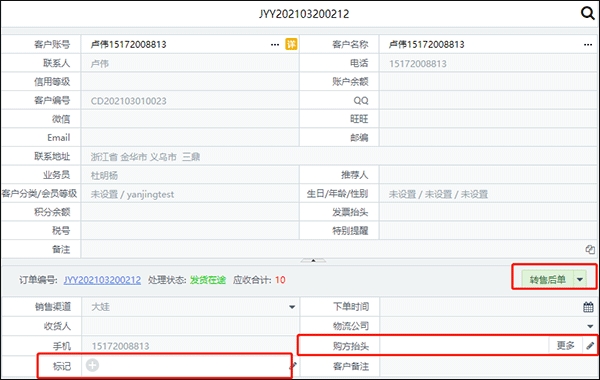Click the 联系人 field showing 卢伟
Viewport: 600px width, 380px height.
pos(190,63)
